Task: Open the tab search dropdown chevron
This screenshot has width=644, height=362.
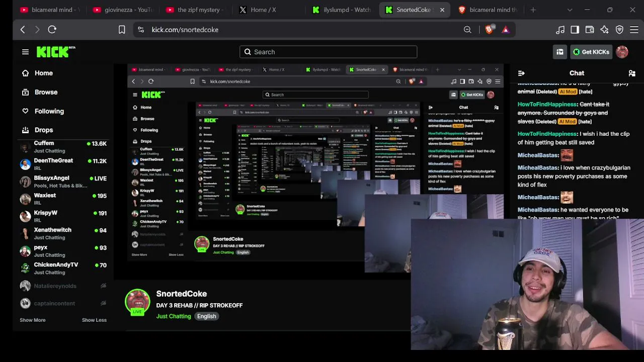Action: click(x=570, y=10)
